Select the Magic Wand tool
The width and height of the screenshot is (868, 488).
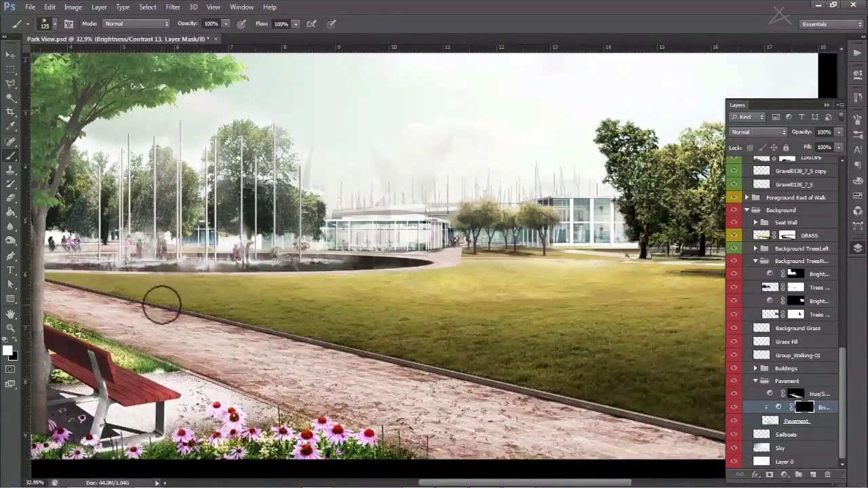(10, 98)
